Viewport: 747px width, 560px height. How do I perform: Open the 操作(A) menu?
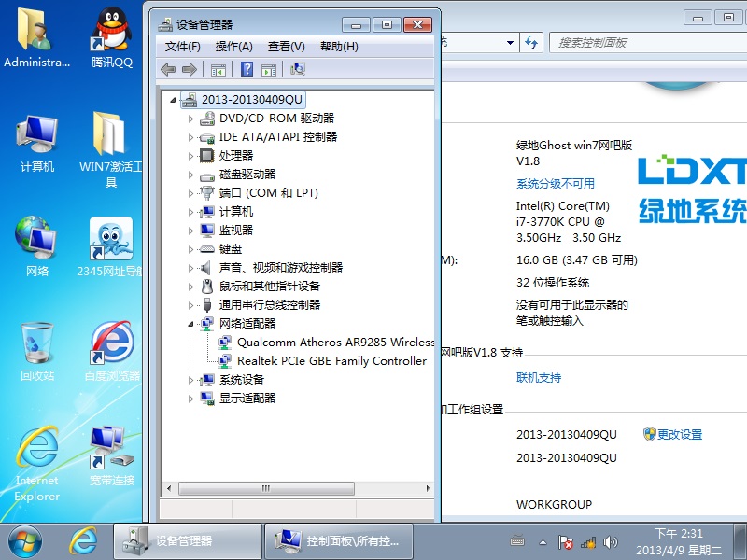click(234, 47)
